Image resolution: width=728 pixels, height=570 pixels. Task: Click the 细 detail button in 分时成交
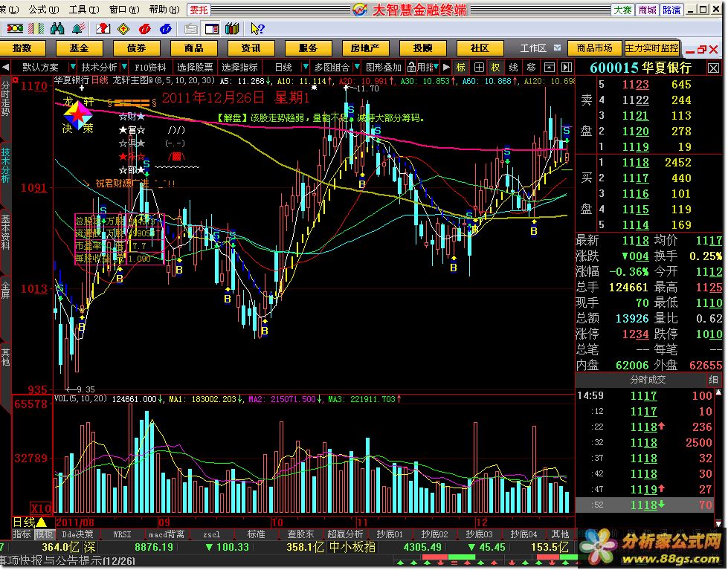coord(714,380)
